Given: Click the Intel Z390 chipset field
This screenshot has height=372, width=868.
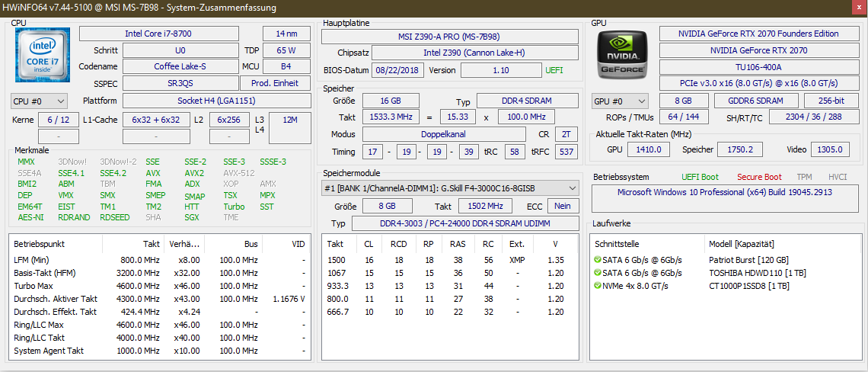Looking at the screenshot, I should coord(475,53).
